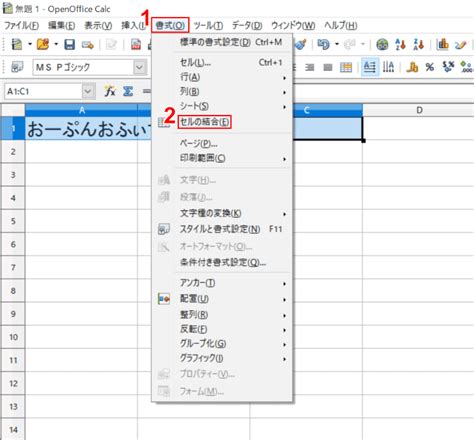The image size is (474, 440).
Task: Open the ウィンドウ(W) menu
Action: point(293,26)
